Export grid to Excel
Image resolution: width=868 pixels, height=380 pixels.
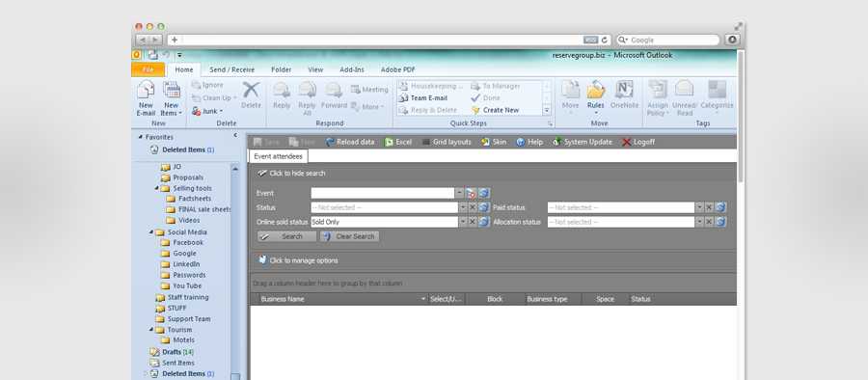pyautogui.click(x=398, y=142)
